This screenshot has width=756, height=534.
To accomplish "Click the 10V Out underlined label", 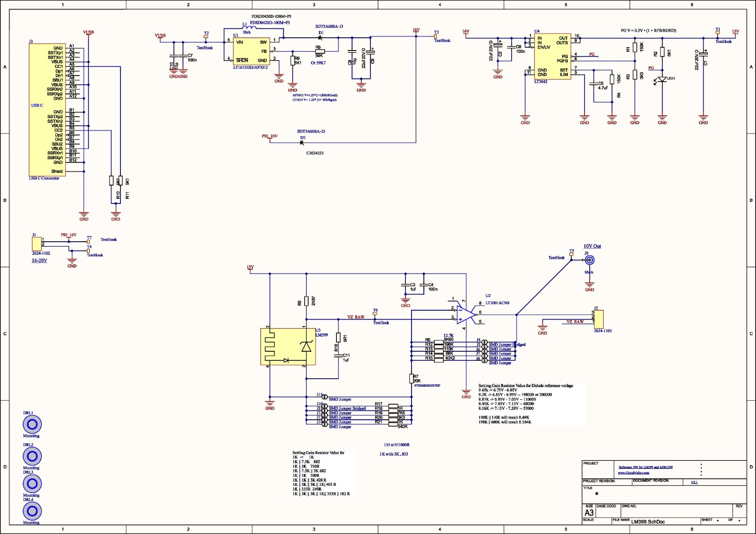I will pos(592,246).
